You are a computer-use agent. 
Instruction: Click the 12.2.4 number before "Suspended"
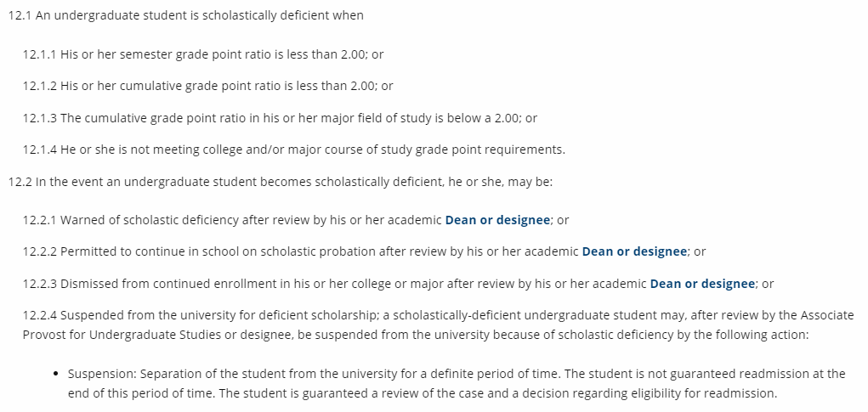tap(40, 315)
